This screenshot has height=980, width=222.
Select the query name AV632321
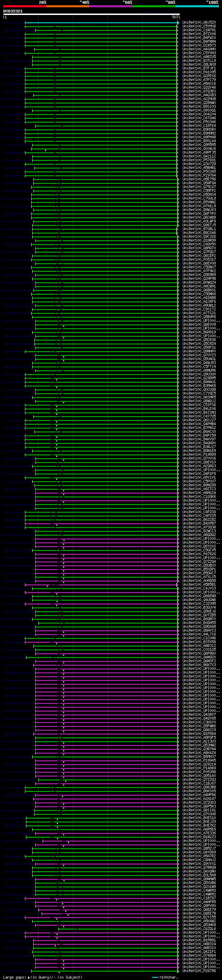(13, 11)
